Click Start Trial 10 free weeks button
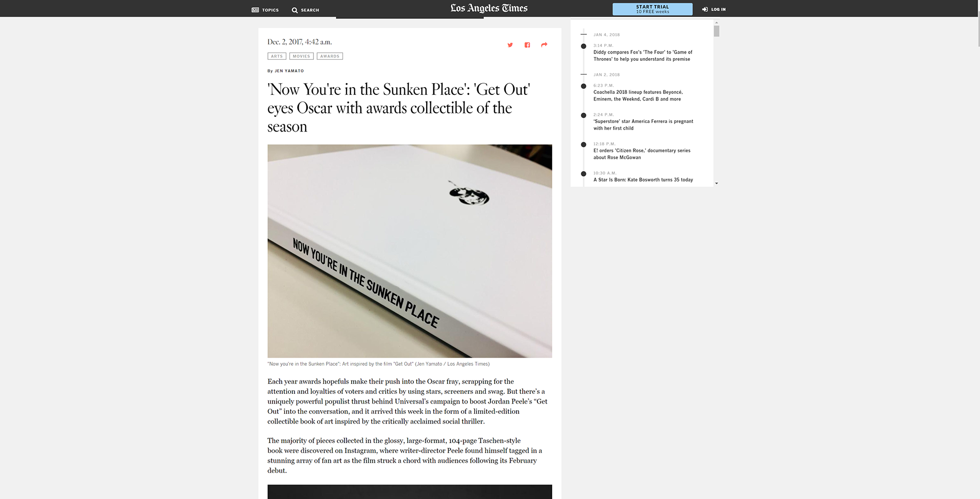 652,9
